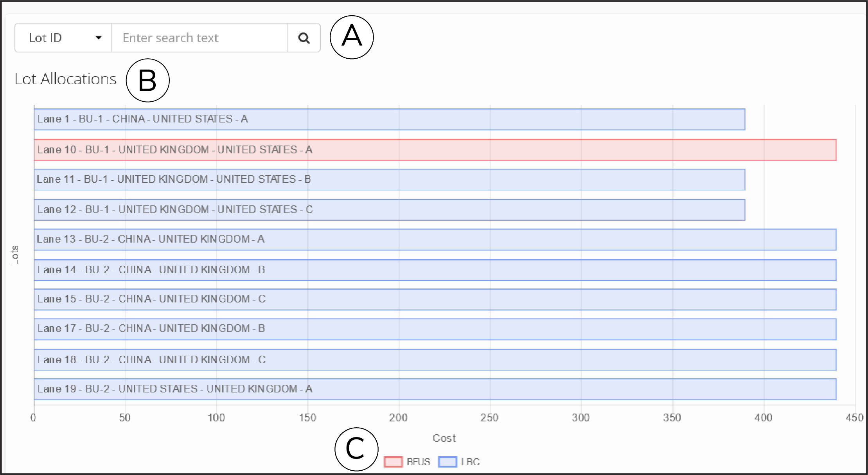Select the red Lane 10 bar
The width and height of the screenshot is (868, 475).
coord(435,150)
